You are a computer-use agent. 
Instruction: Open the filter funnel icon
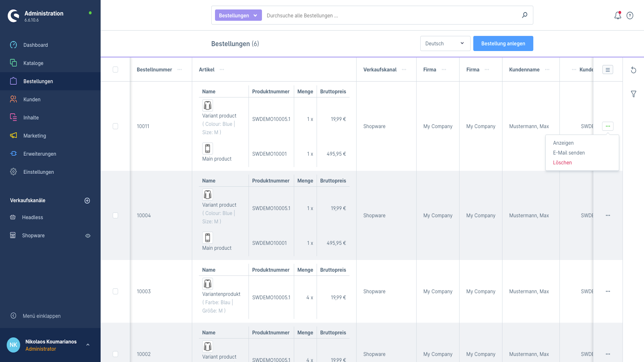point(633,94)
